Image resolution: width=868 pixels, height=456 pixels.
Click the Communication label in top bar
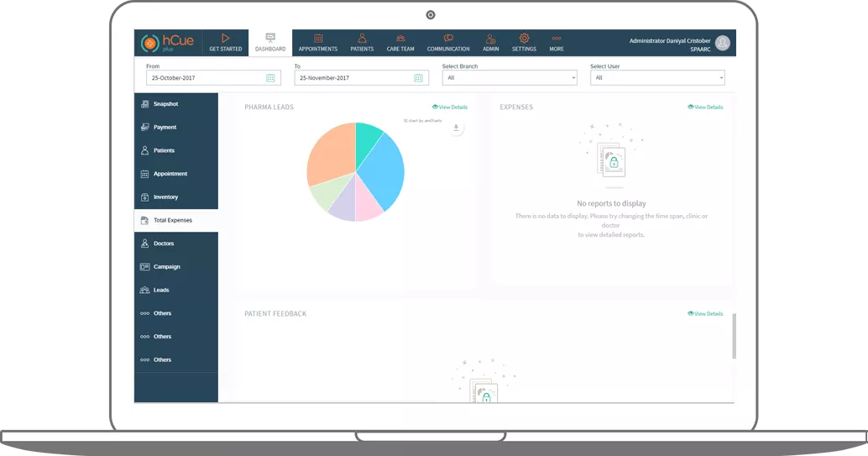coord(448,49)
